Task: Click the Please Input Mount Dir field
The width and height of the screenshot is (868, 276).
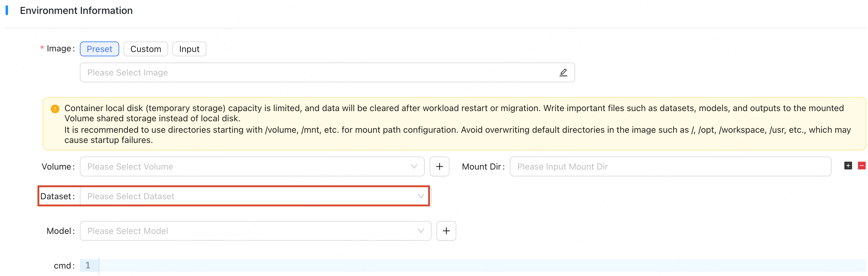Action: (670, 166)
